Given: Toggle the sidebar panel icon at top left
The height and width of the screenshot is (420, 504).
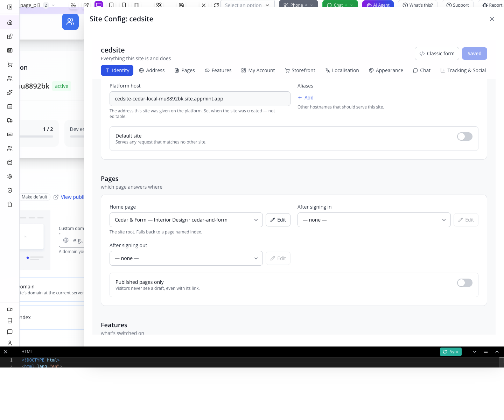Looking at the screenshot, I should (10, 7).
